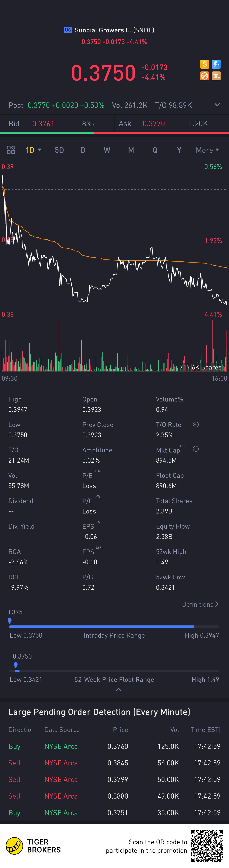Expand the post-market quote details chevron
The width and height of the screenshot is (229, 868).
[x=217, y=105]
